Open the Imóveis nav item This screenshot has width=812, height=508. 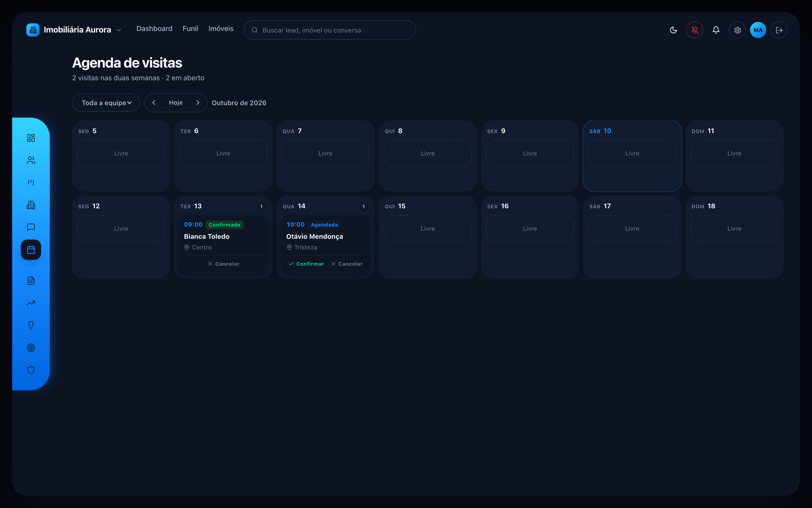221,28
